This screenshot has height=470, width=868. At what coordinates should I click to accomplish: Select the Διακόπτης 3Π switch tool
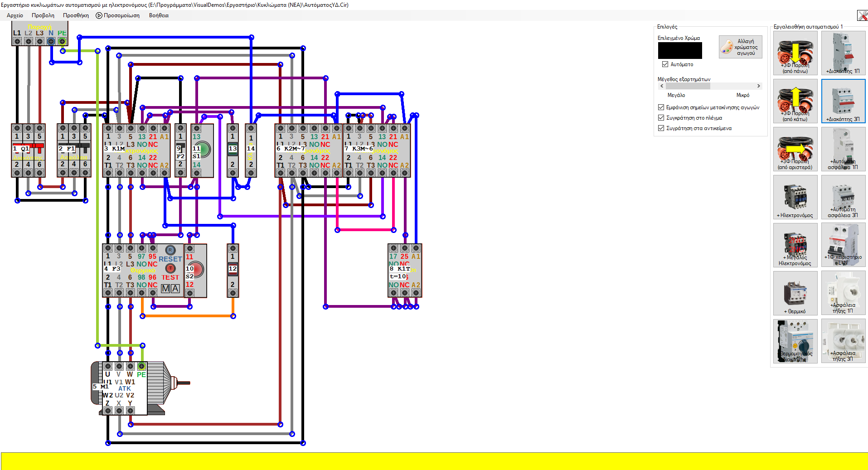tap(843, 101)
